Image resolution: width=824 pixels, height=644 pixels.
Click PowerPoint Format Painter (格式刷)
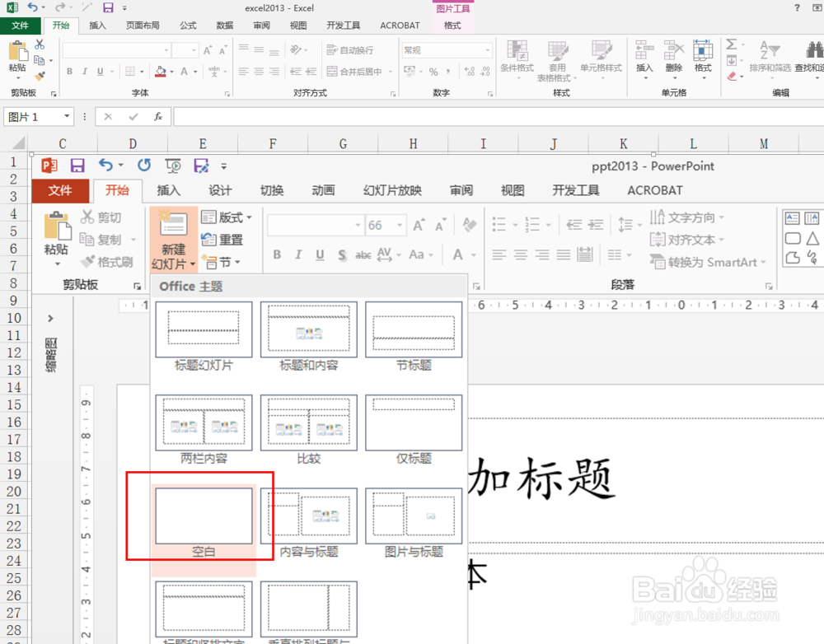[x=106, y=262]
